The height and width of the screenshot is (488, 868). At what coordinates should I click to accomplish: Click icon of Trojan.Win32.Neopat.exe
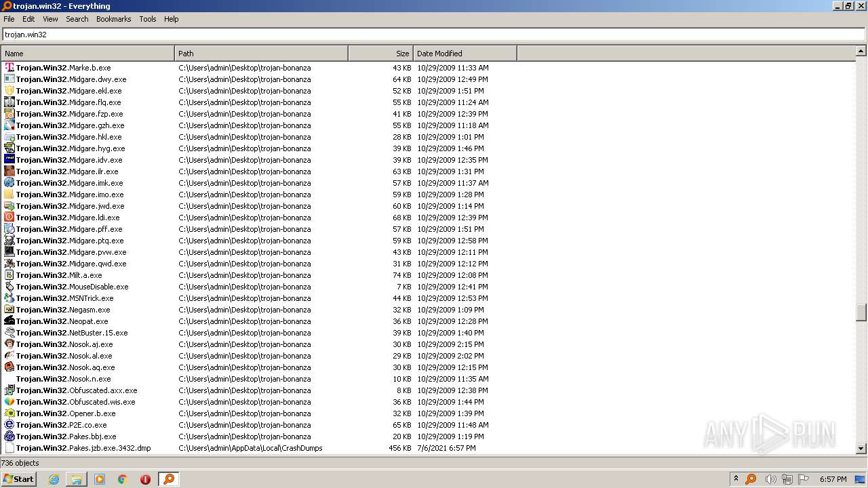(x=9, y=321)
